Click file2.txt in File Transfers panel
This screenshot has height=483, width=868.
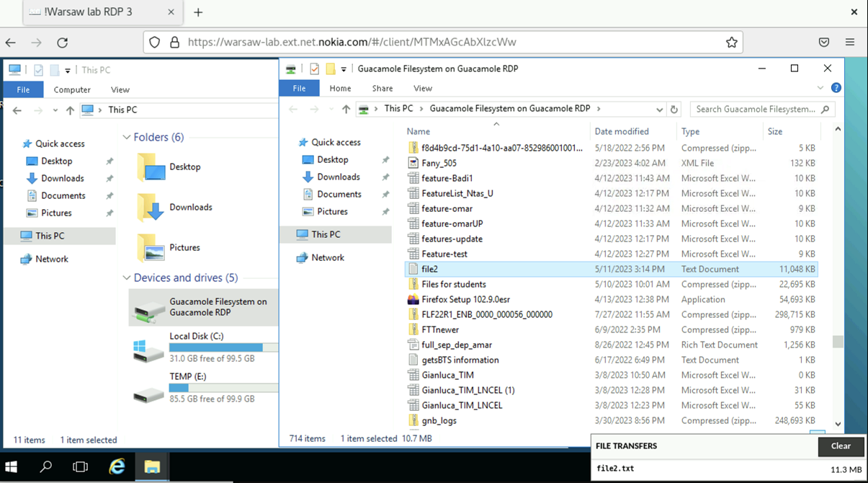click(x=615, y=469)
